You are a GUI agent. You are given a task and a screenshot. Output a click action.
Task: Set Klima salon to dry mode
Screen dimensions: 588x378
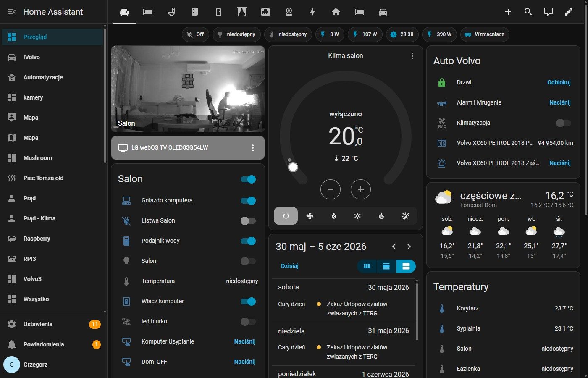[x=334, y=216]
